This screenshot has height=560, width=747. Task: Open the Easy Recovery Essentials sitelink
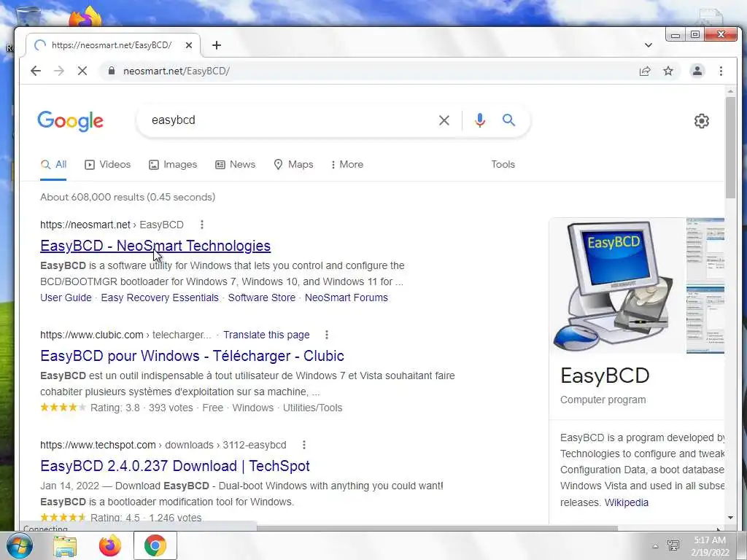pyautogui.click(x=160, y=297)
